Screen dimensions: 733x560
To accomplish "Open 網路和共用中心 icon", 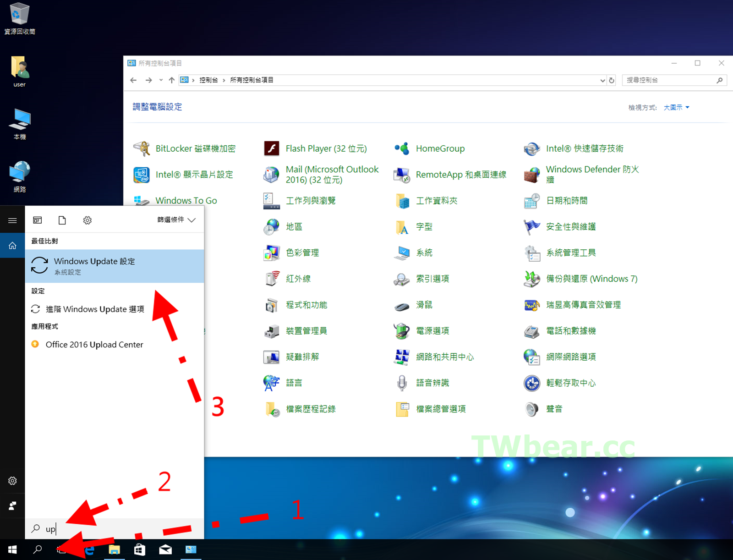I will click(402, 357).
